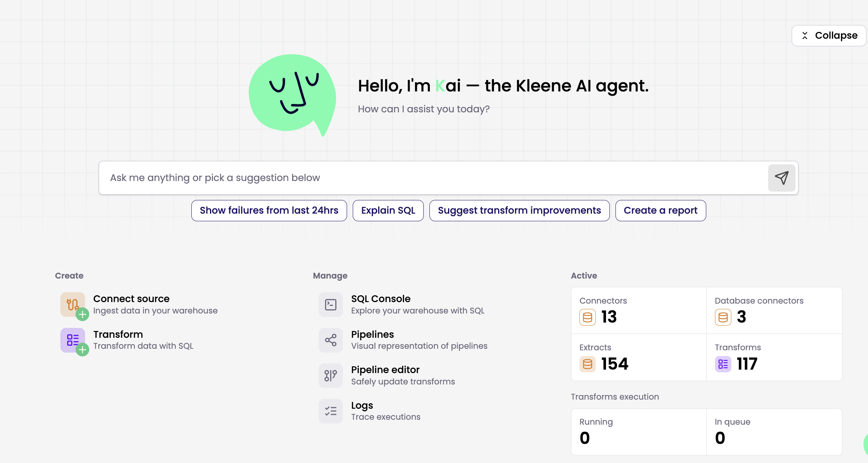Click 'Explore your warehouse with SQL' text
868x463 pixels.
418,311
